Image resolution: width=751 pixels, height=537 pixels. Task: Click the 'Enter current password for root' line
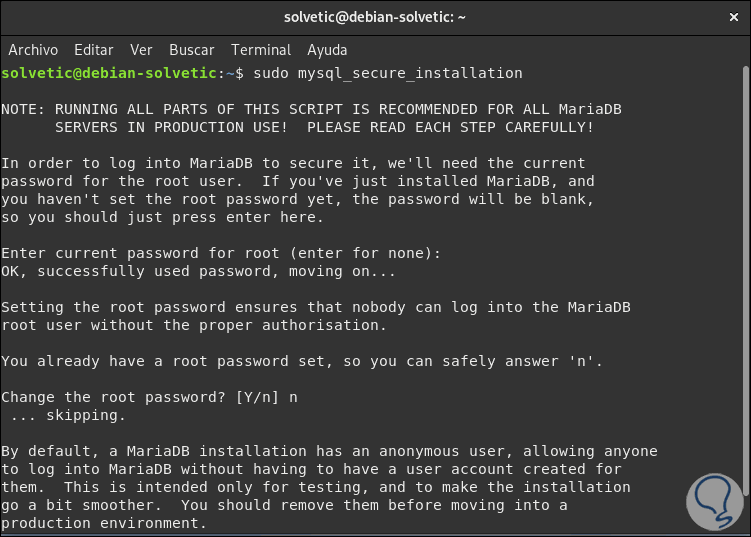(221, 253)
